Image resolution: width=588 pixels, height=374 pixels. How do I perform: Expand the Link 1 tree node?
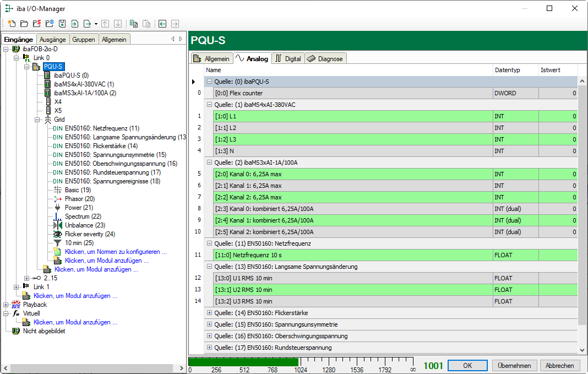tap(16, 287)
